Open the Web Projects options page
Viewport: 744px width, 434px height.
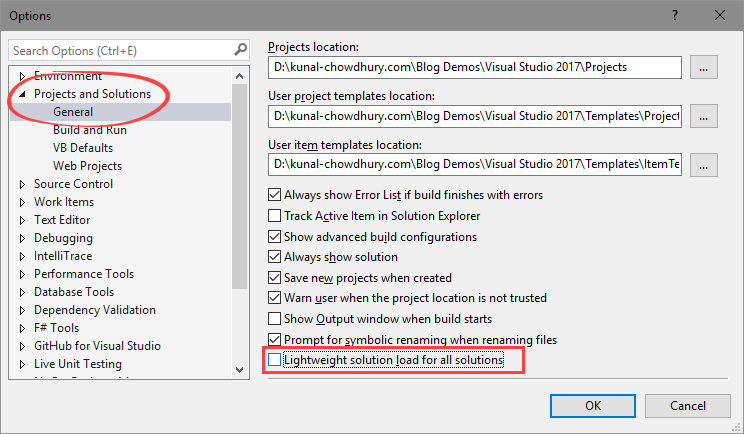87,166
